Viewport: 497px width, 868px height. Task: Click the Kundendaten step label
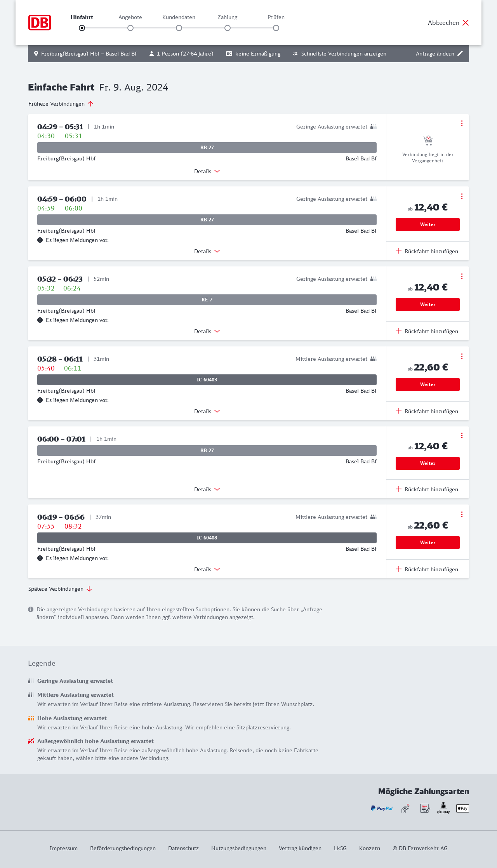[179, 17]
